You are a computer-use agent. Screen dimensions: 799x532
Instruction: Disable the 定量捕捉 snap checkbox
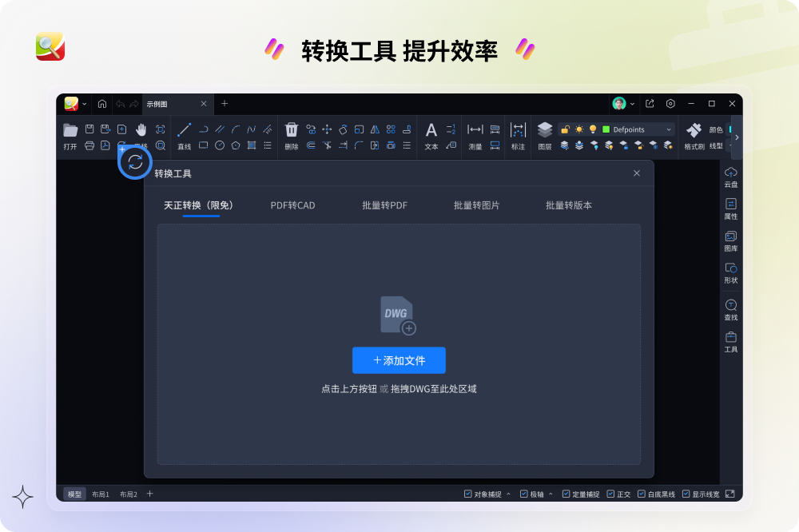pyautogui.click(x=565, y=494)
